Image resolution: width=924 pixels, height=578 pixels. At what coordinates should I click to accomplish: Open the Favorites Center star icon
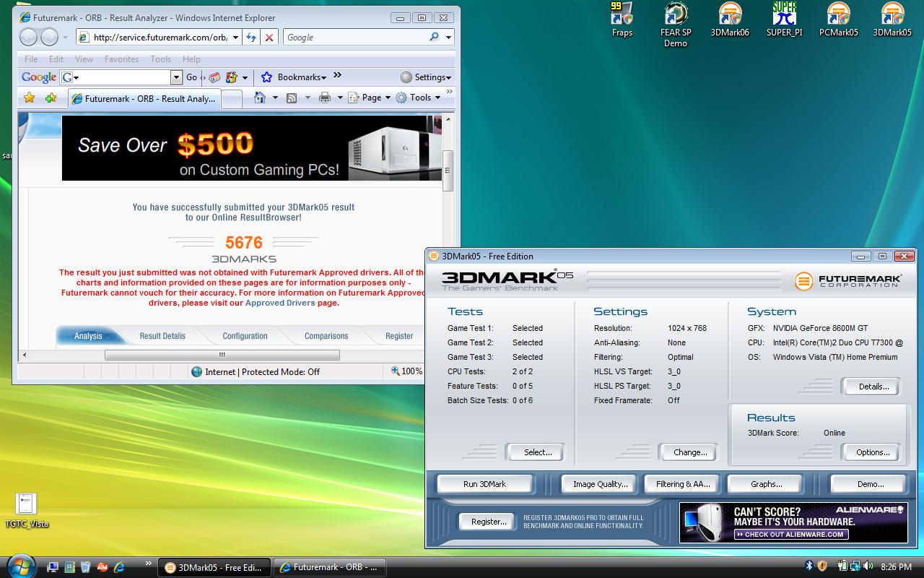tap(29, 98)
